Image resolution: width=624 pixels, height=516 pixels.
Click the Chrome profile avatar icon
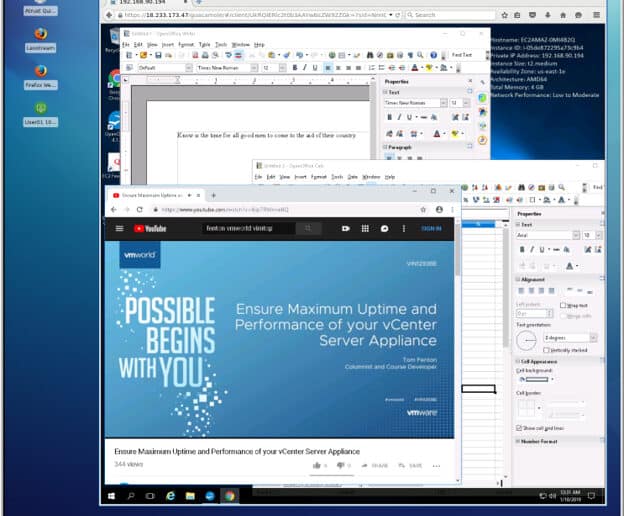(x=439, y=209)
